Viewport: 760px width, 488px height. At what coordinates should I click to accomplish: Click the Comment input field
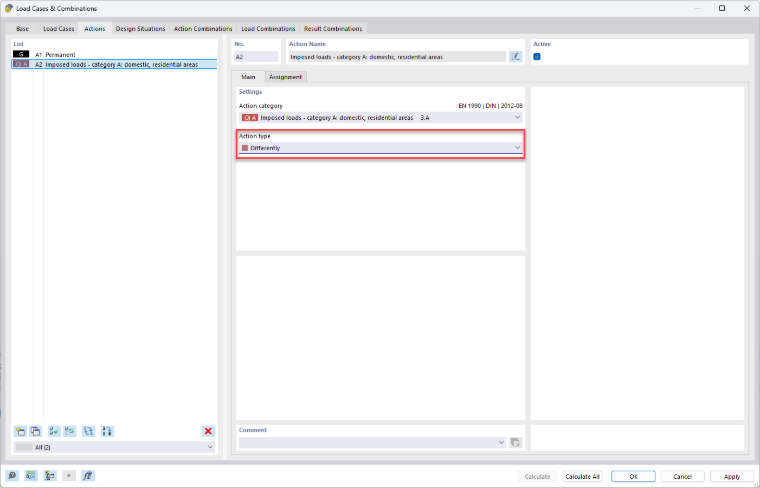pyautogui.click(x=373, y=442)
